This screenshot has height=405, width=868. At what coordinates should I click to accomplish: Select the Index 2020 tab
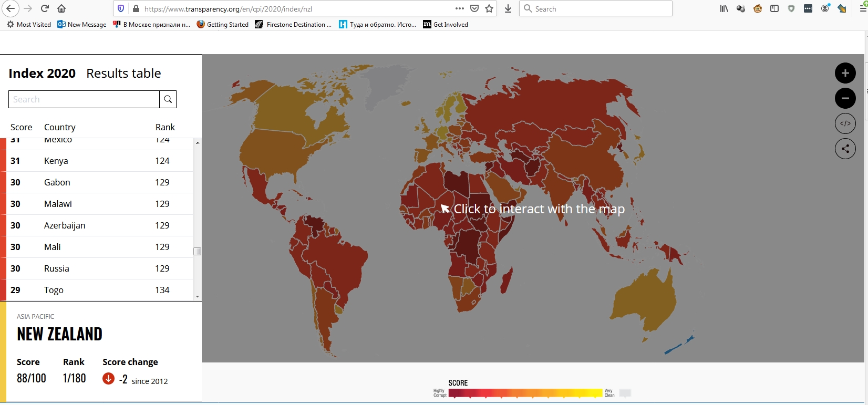(x=42, y=74)
